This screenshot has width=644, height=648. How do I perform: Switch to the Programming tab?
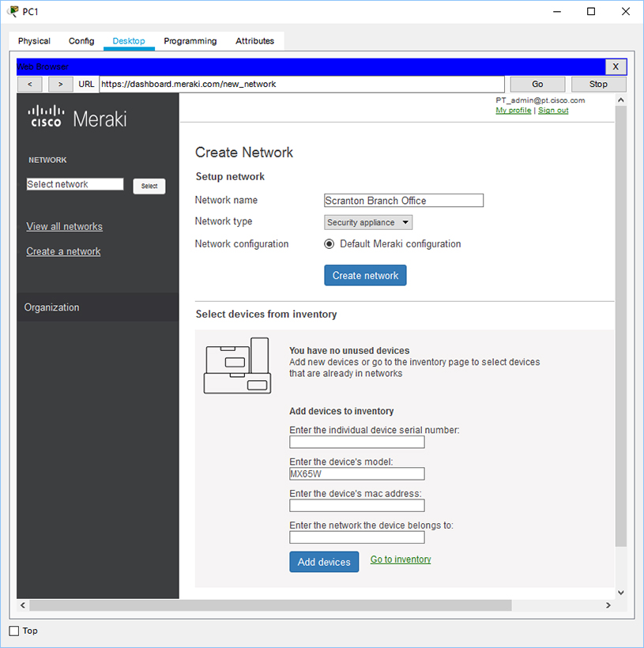(x=190, y=41)
